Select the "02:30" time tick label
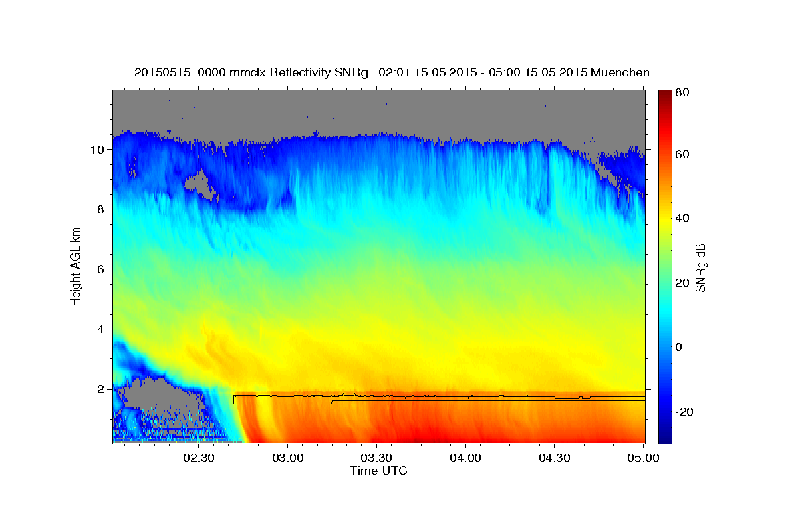The image size is (798, 532). click(199, 458)
